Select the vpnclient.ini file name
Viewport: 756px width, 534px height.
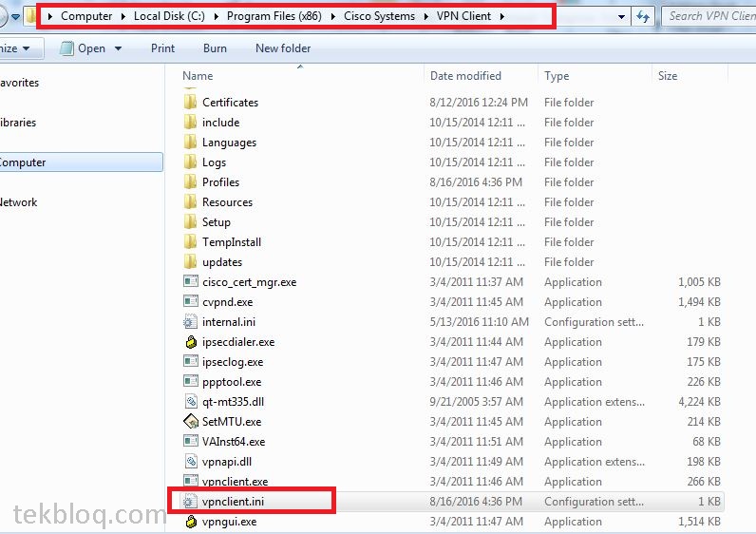tap(233, 502)
